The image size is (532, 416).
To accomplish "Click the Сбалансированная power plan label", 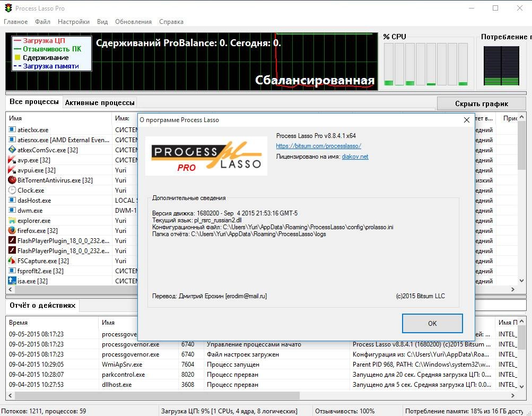I will point(315,80).
